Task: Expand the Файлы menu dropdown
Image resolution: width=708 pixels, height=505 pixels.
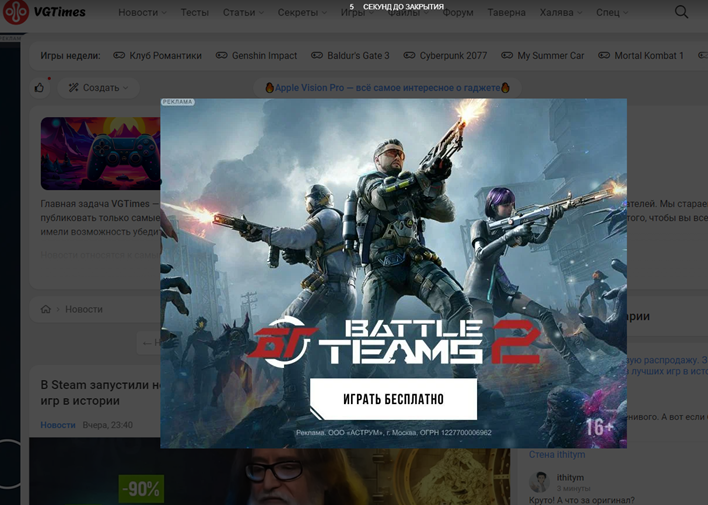Action: pos(408,13)
